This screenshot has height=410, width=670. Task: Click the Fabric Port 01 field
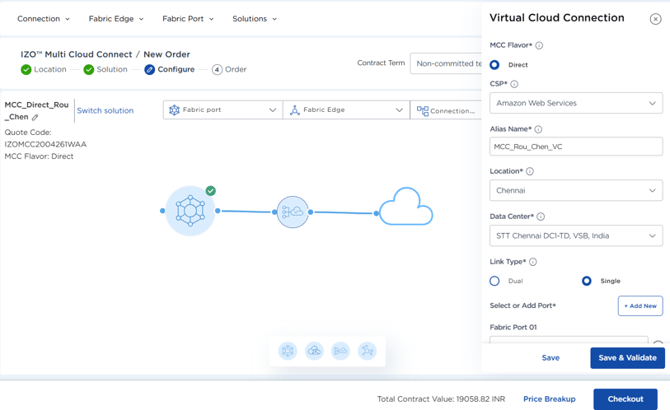(569, 340)
